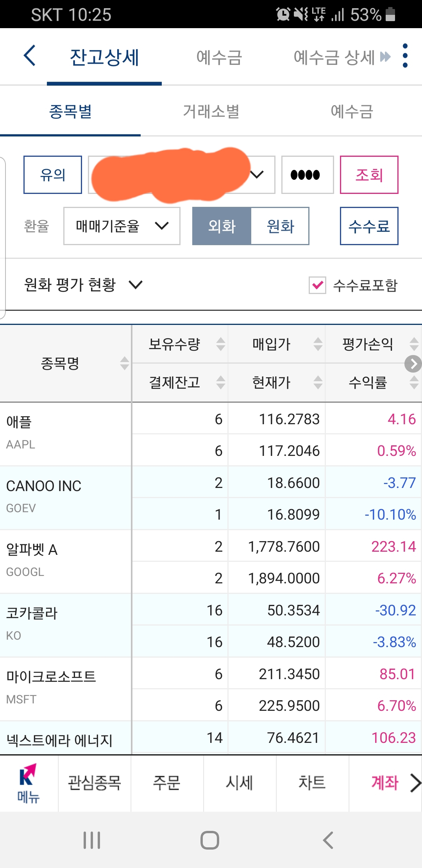
Task: Open 매매기준율 exchange rate dropdown
Action: 122,226
